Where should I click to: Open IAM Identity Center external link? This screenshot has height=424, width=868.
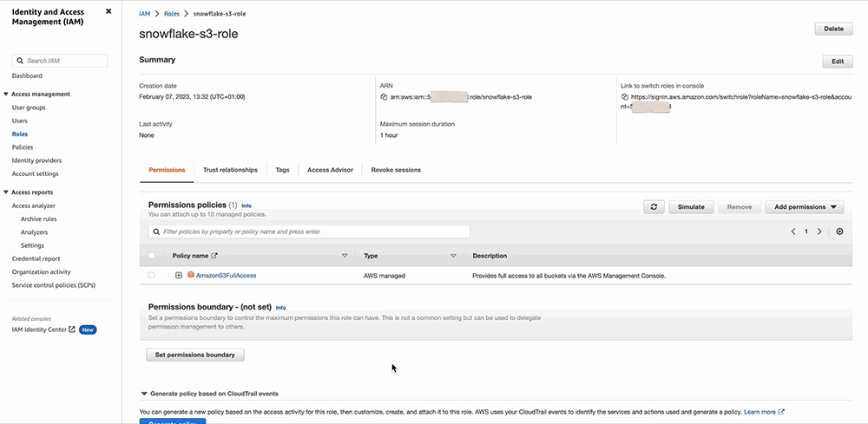(x=43, y=330)
